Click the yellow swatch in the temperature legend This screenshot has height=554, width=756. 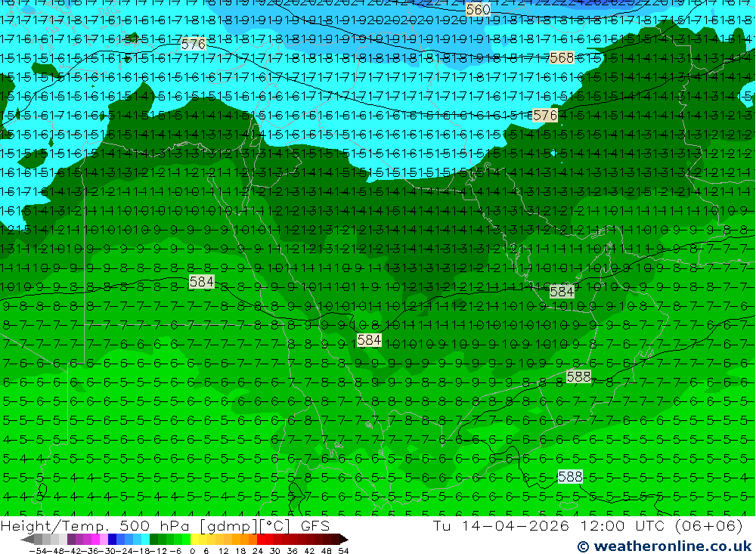click(195, 540)
